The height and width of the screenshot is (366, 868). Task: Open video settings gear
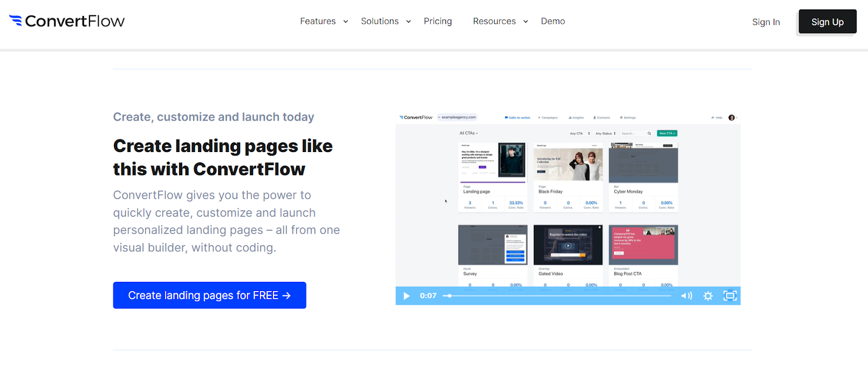tap(708, 296)
